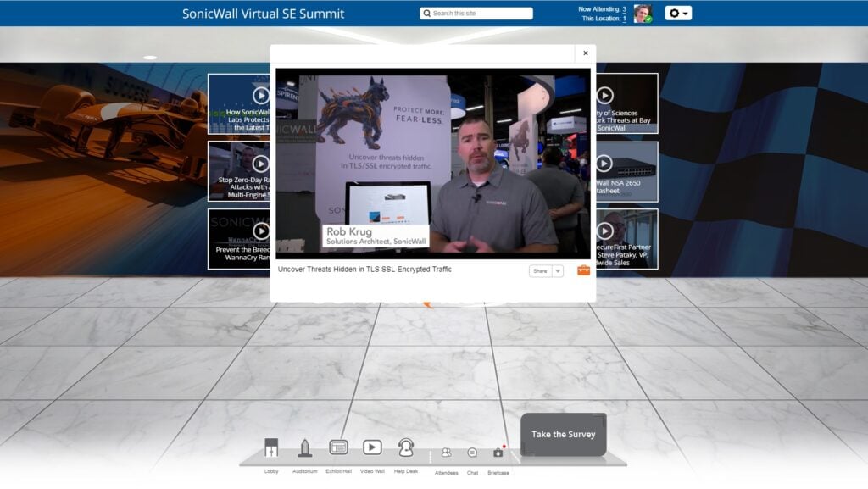
Task: Play the SonicWall NSA 2650 datasheet item
Action: click(x=604, y=164)
